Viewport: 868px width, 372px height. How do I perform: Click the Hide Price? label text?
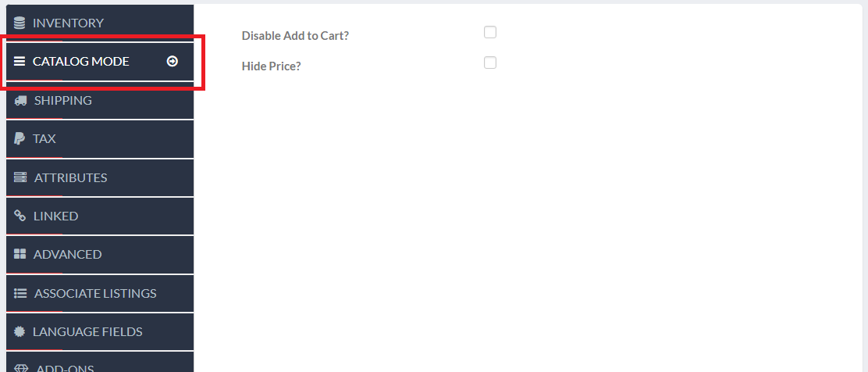point(272,66)
